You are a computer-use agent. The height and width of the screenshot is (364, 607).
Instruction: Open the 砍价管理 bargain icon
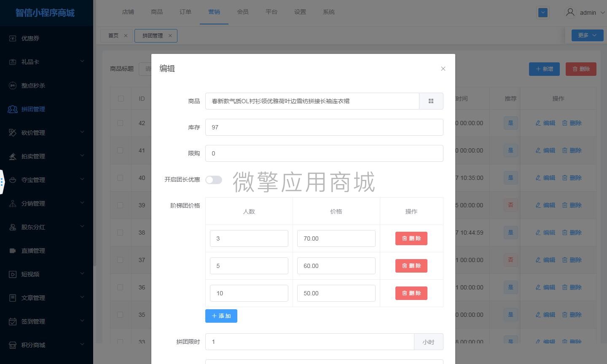pyautogui.click(x=13, y=133)
